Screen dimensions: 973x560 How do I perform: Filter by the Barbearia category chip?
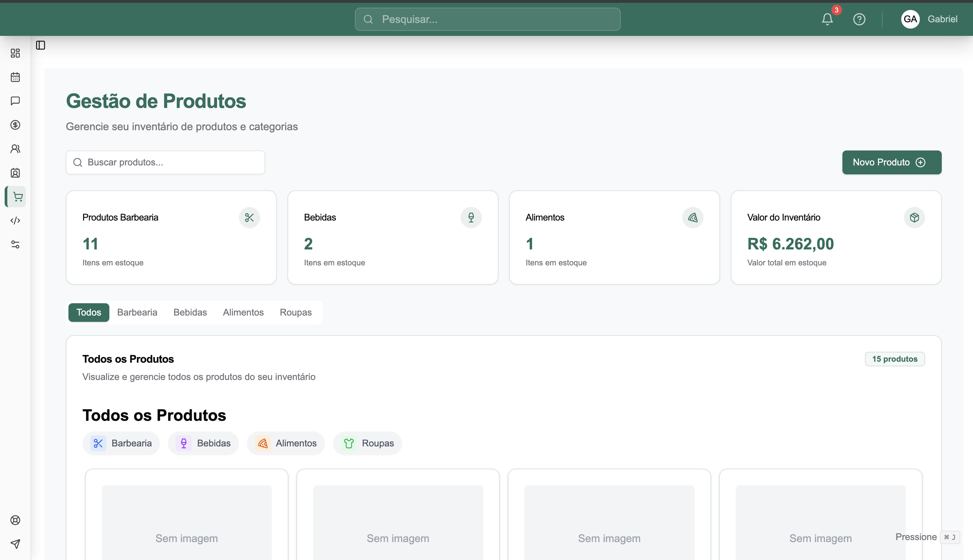(121, 443)
